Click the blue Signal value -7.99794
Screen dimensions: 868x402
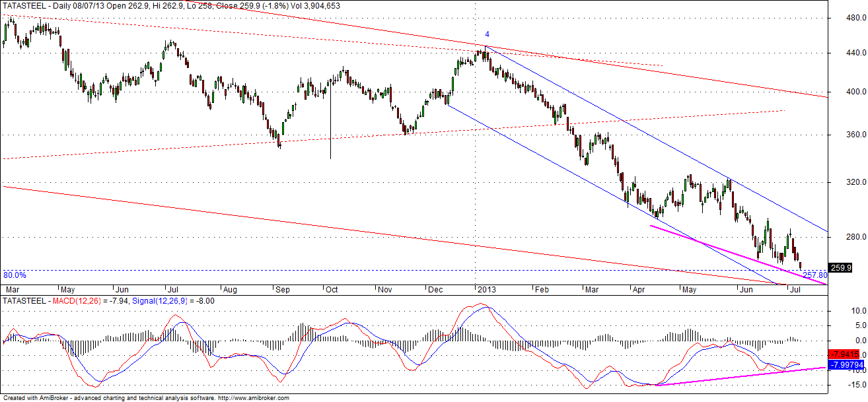pos(848,364)
